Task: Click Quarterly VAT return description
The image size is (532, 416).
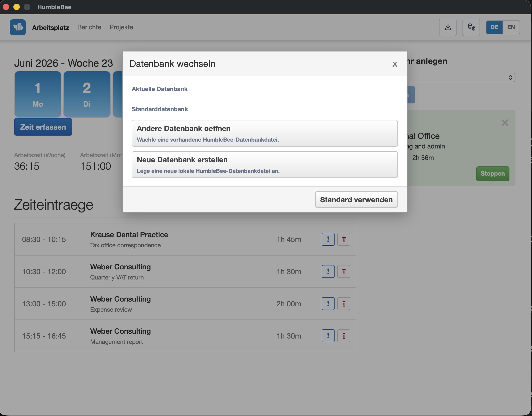Action: coord(117,277)
